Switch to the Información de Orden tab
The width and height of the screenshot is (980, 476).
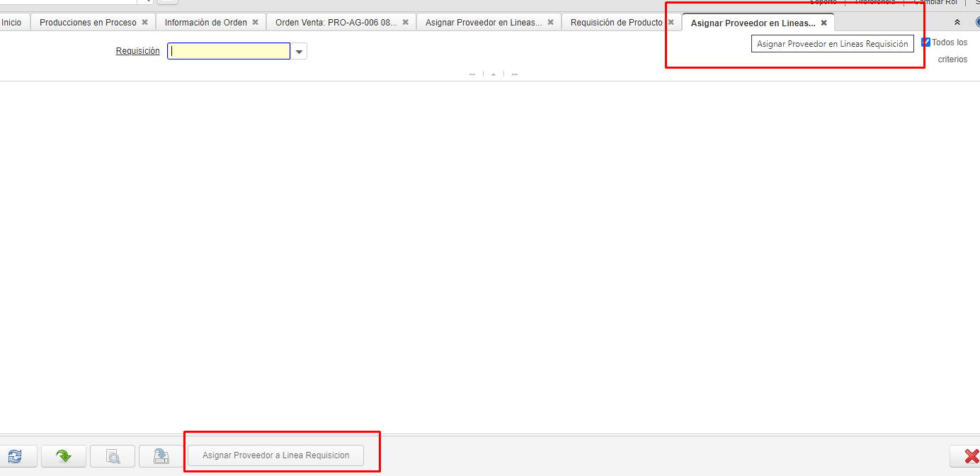coord(205,23)
